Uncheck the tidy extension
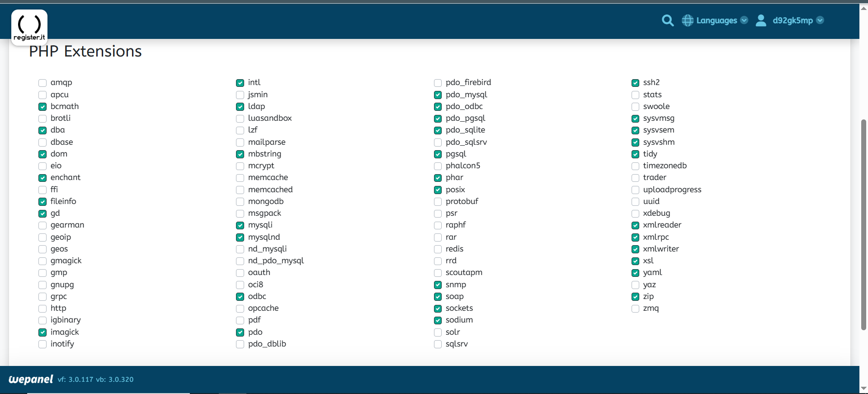868x394 pixels. [x=635, y=154]
